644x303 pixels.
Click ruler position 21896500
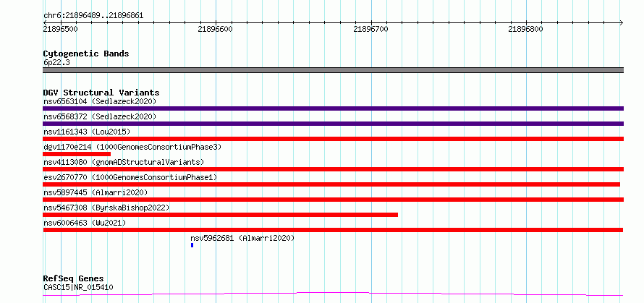click(x=60, y=29)
